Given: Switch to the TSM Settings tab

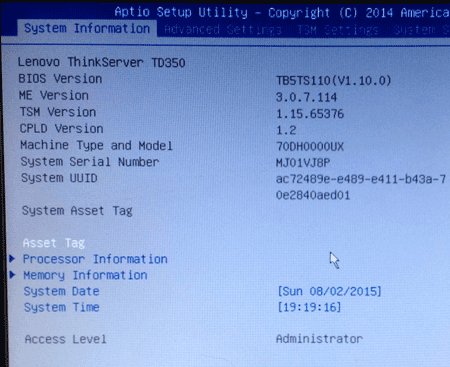Looking at the screenshot, I should point(338,30).
